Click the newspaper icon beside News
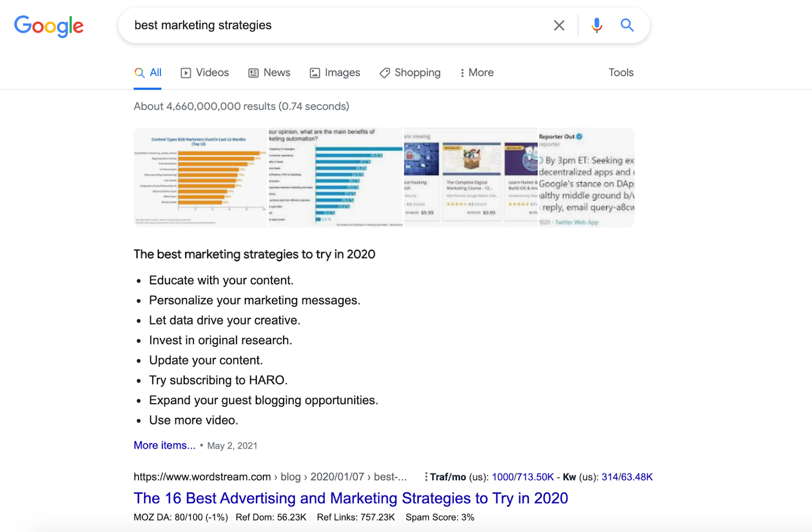 tap(253, 73)
